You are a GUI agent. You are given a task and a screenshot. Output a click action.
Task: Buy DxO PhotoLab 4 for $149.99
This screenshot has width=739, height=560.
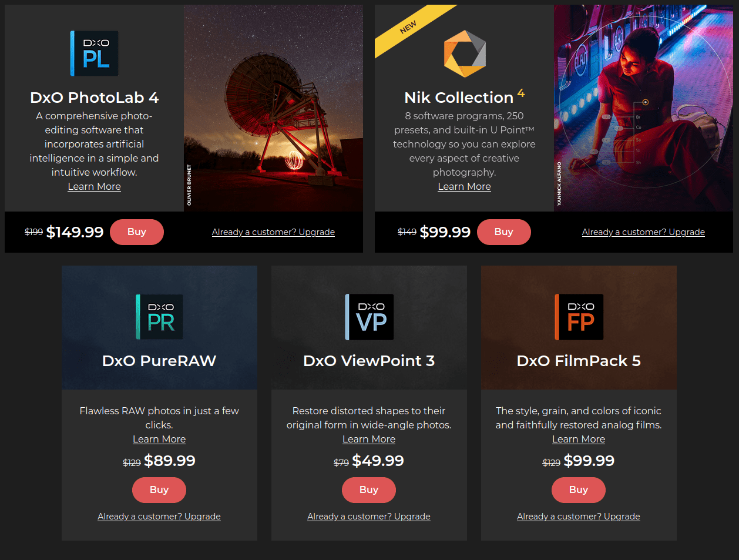point(137,232)
